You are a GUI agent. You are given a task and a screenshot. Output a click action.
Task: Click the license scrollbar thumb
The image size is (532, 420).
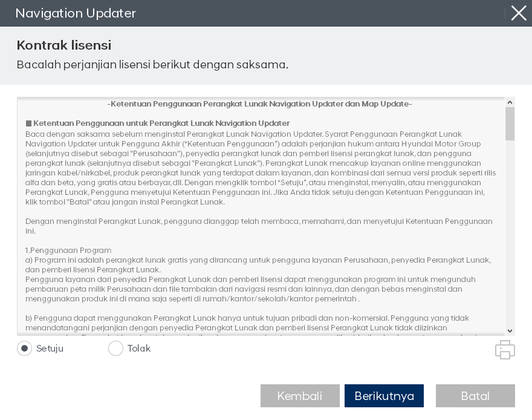pyautogui.click(x=510, y=123)
